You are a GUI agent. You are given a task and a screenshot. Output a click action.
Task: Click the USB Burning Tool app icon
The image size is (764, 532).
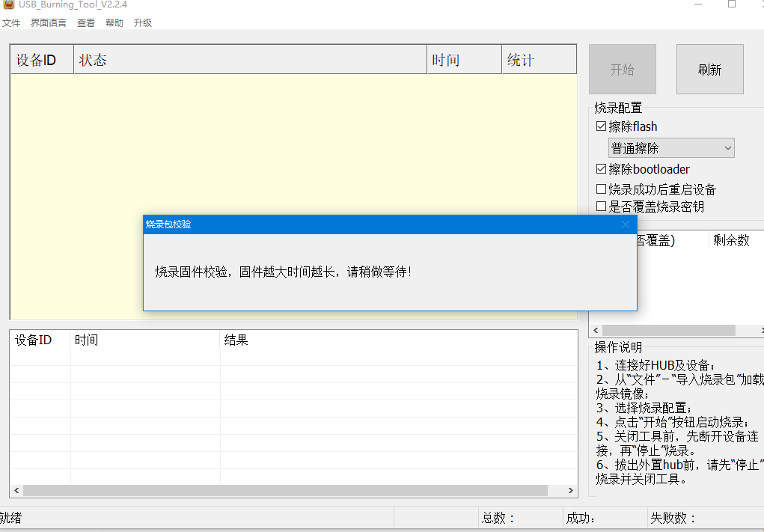8,4
